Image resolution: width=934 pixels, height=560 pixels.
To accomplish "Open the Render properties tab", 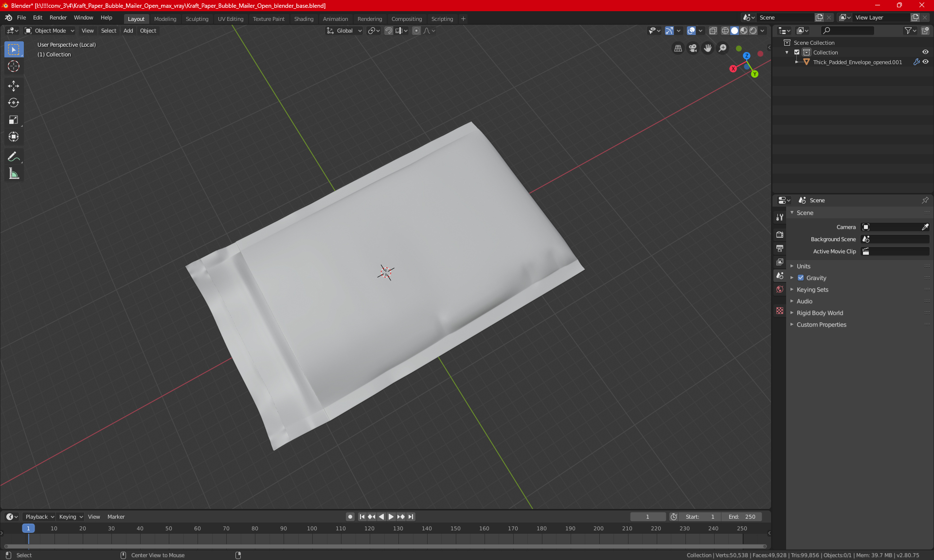I will (x=780, y=234).
